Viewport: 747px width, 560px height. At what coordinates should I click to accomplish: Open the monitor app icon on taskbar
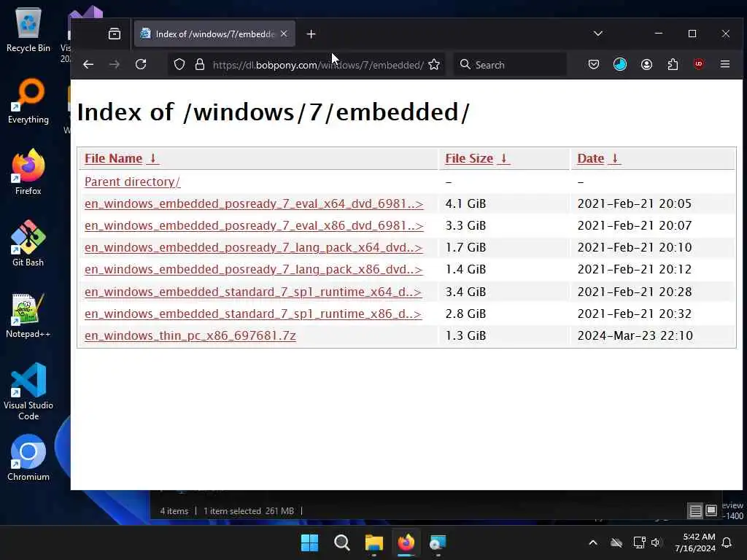point(438,542)
